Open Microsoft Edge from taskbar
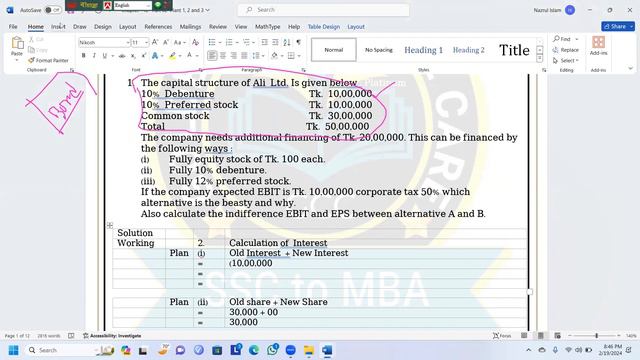Image resolution: width=640 pixels, height=360 pixels. pos(254,350)
